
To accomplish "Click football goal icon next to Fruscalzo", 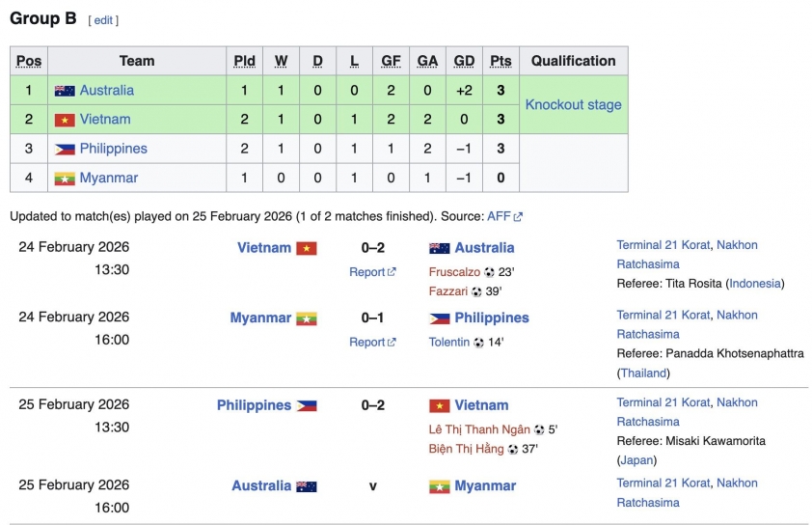I will click(489, 272).
